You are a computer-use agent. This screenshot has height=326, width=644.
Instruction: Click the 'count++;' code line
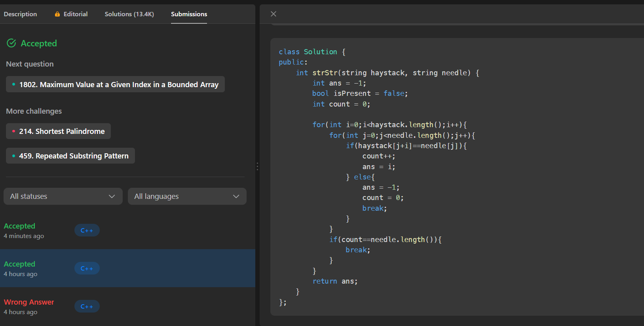click(x=379, y=156)
